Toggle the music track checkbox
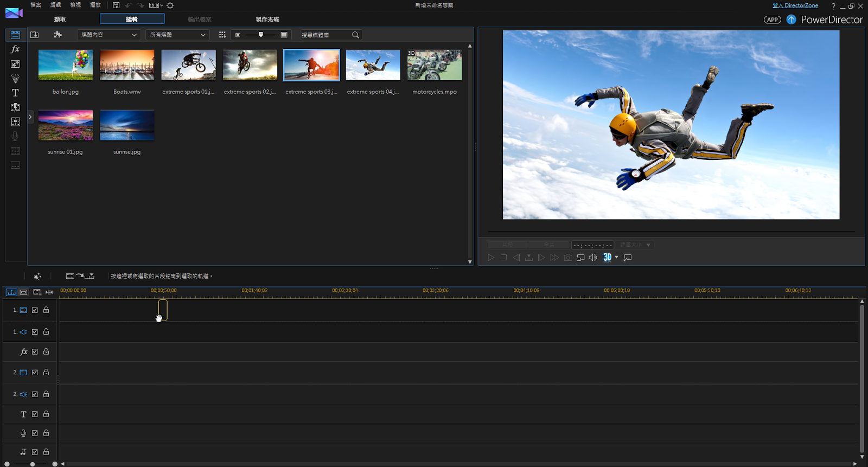 tap(35, 452)
